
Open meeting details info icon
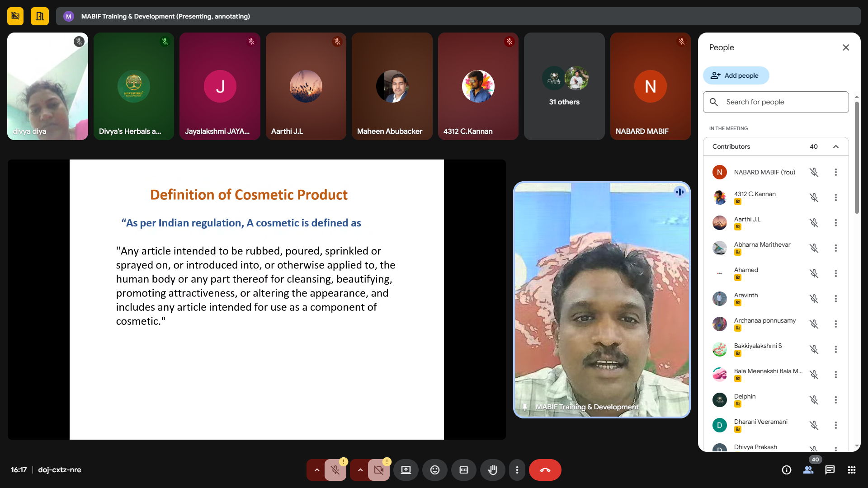pyautogui.click(x=786, y=470)
